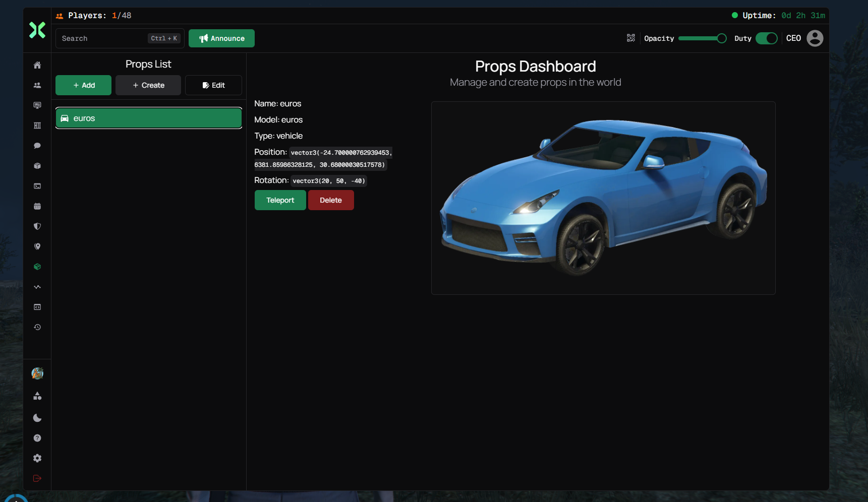Toggle dark mode via moon icon

(37, 418)
